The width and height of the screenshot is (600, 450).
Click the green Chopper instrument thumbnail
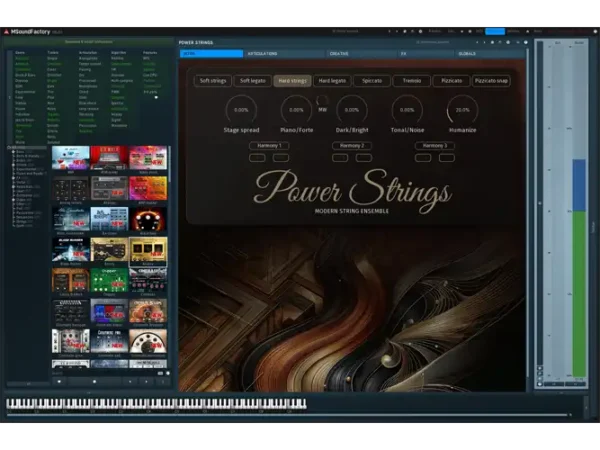pos(109,280)
